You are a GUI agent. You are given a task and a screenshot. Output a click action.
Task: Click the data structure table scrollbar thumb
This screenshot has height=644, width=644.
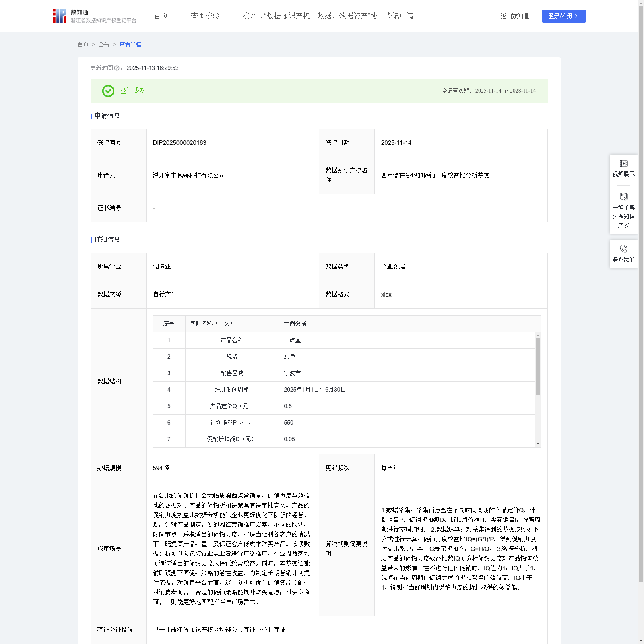pos(538,366)
